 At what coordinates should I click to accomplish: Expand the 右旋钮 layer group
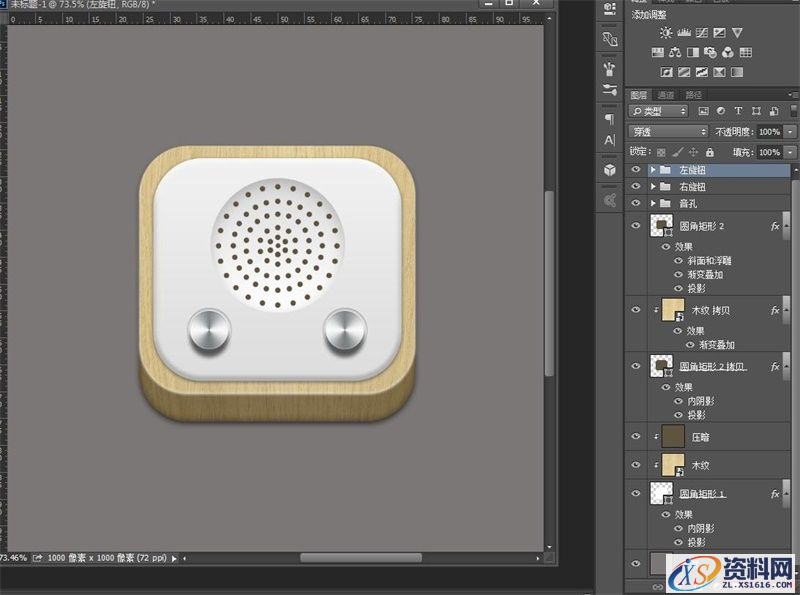pos(653,187)
